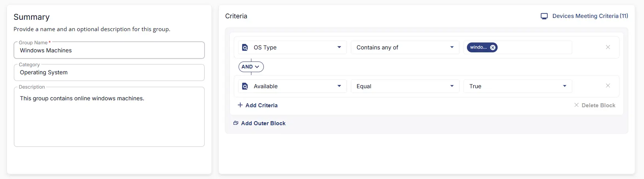Delete the OS Type criteria row

pyautogui.click(x=608, y=47)
